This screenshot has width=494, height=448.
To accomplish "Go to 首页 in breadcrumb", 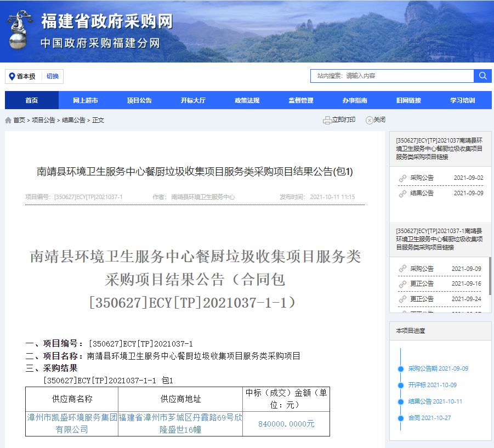I will coord(19,120).
